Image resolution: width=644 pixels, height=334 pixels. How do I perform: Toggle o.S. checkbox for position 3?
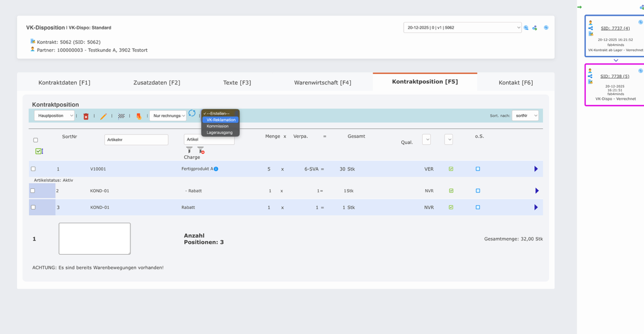click(x=477, y=207)
